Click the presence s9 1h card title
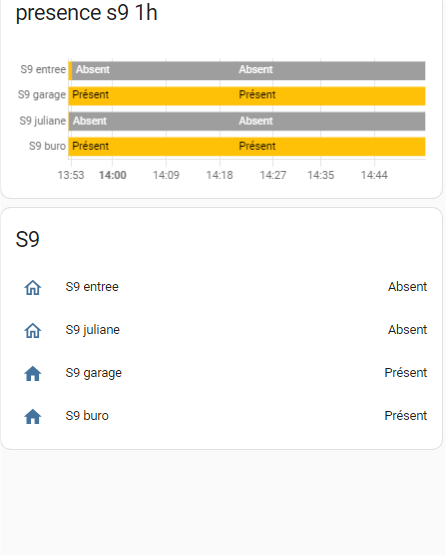 coord(86,13)
